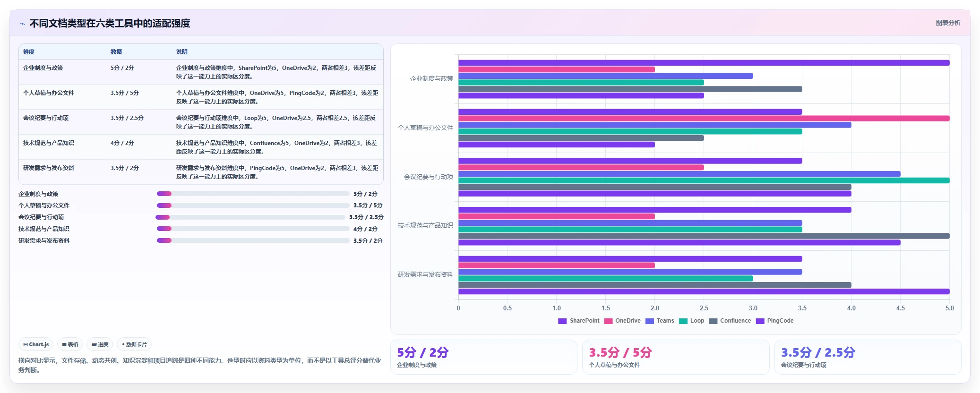The image size is (980, 393).
Task: Select the 进度 chip
Action: coord(100,344)
